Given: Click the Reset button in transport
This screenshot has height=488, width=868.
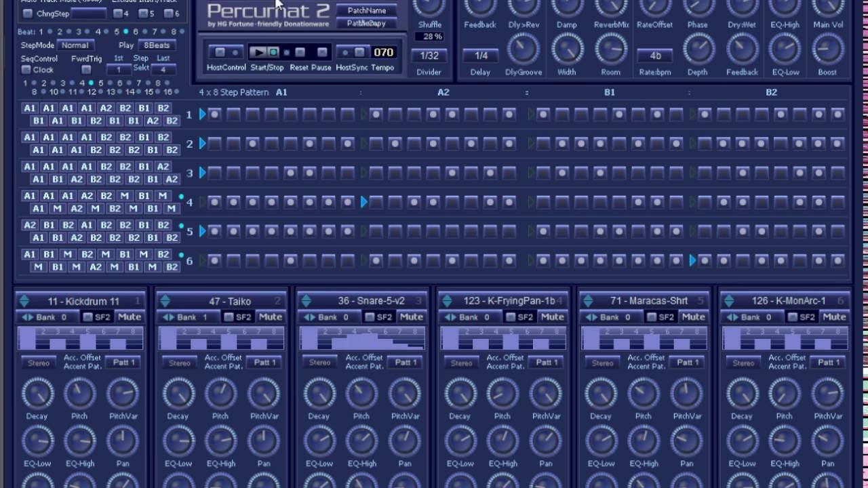Looking at the screenshot, I should (300, 52).
